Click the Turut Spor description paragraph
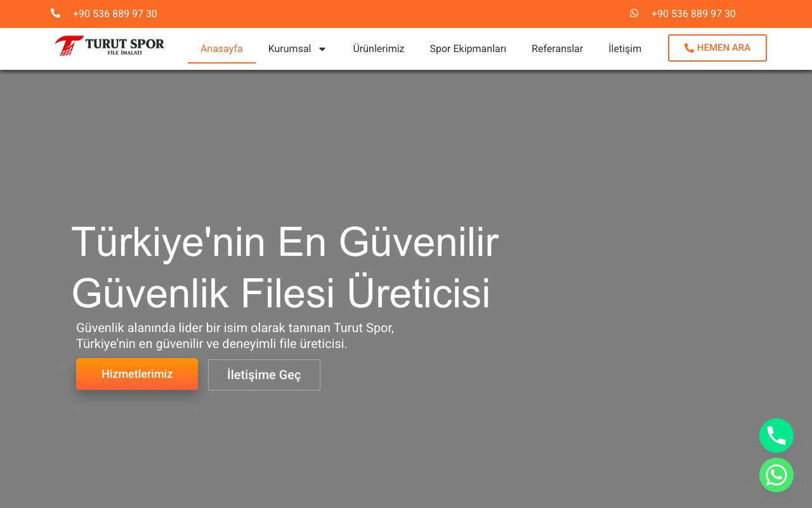Screen dimensions: 812x508 [x=235, y=336]
